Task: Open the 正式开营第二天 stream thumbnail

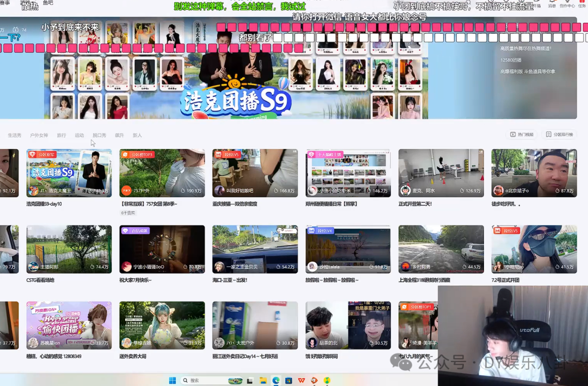Action: coord(441,173)
